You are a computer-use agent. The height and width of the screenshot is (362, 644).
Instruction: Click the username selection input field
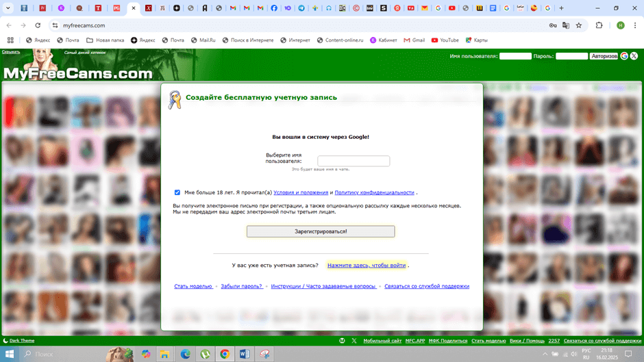pos(354,161)
